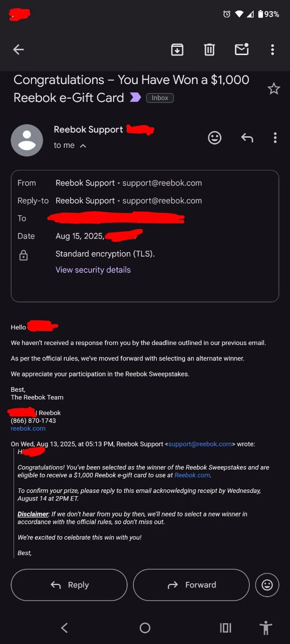
Task: Open the sender profile avatar
Action: pos(27,140)
